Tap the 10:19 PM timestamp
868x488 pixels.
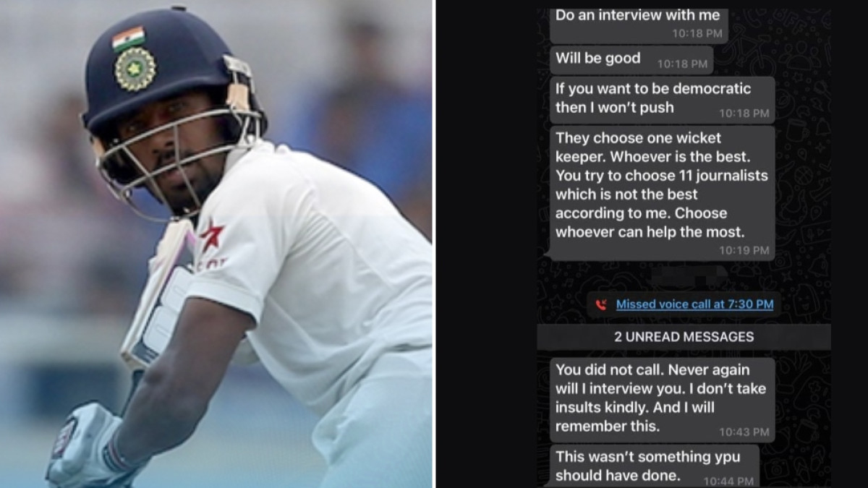[744, 250]
